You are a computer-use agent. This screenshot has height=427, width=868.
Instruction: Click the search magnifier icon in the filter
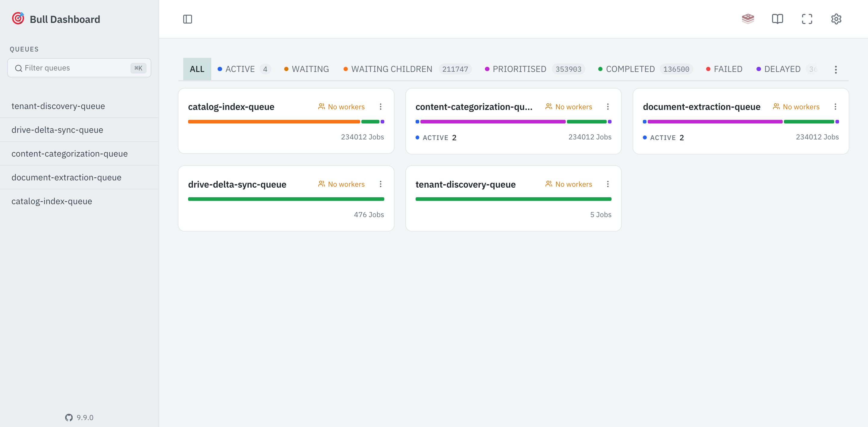[18, 68]
